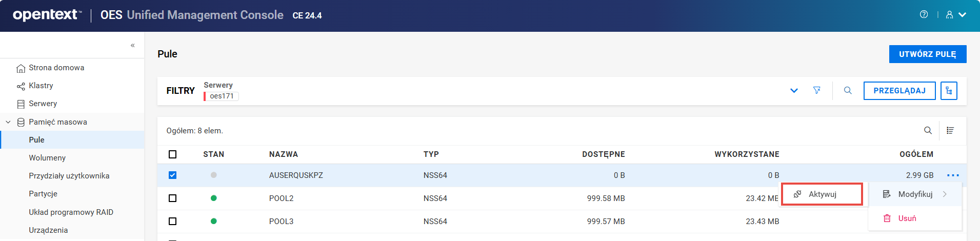
Task: Check the POOL2 row checkbox
Action: click(173, 198)
